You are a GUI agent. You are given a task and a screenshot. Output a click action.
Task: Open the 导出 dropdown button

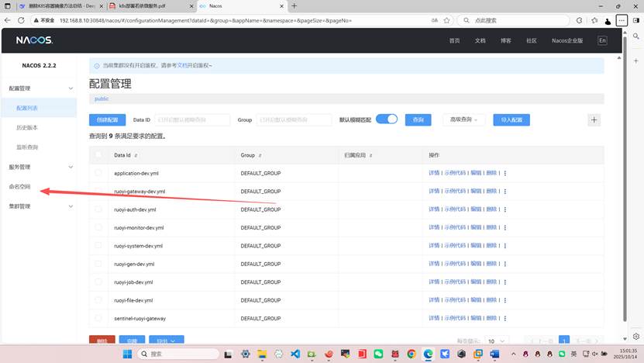click(x=167, y=341)
